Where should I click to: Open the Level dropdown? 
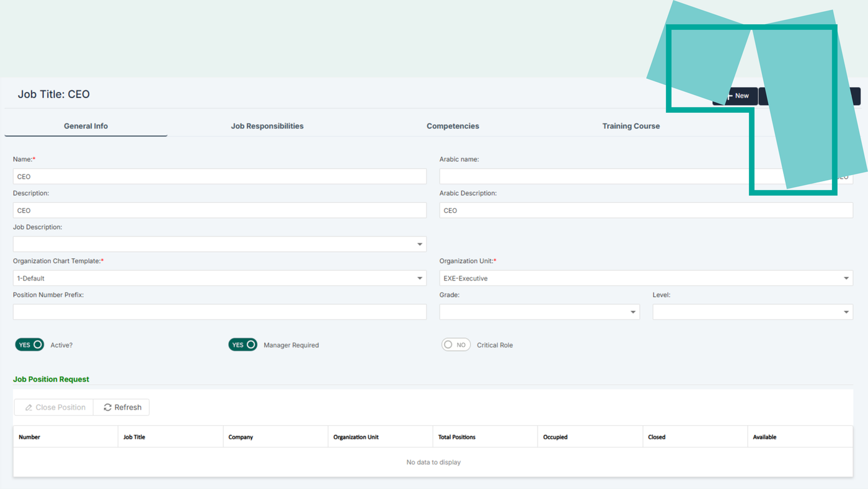846,312
